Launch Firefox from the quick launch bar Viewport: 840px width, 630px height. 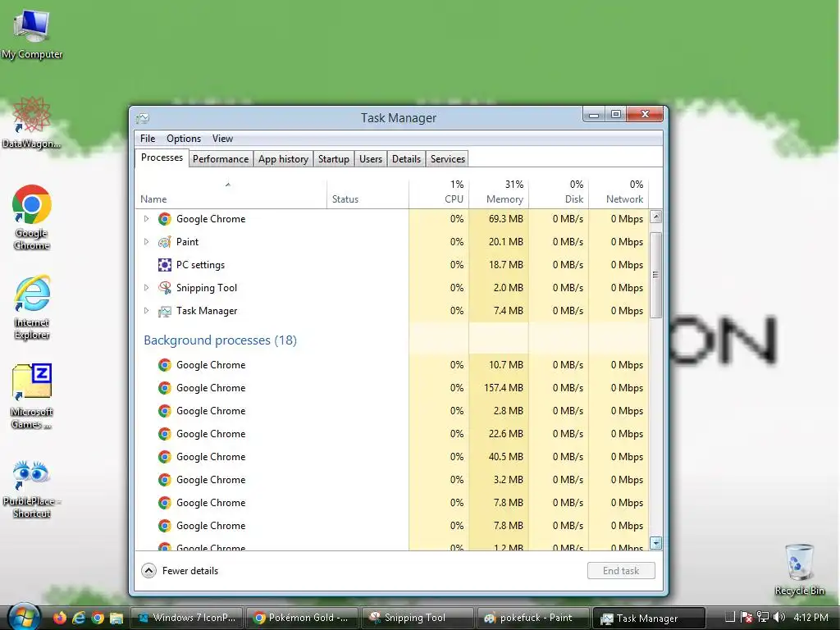click(59, 618)
